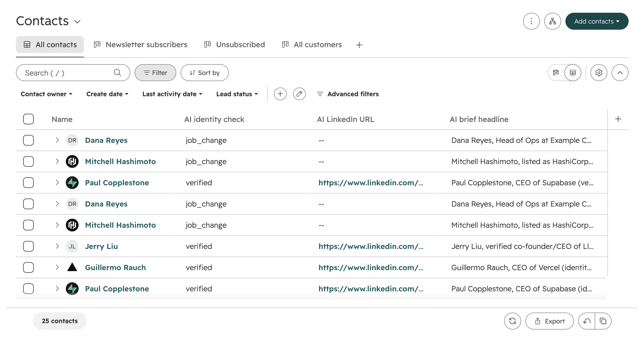644x338 pixels.
Task: Check the first Dana Reyes row checkbox
Action: [x=28, y=140]
